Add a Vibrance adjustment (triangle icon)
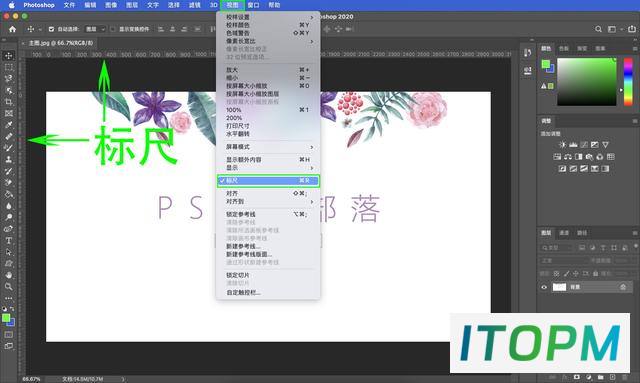This screenshot has height=383, width=640. coord(605,145)
